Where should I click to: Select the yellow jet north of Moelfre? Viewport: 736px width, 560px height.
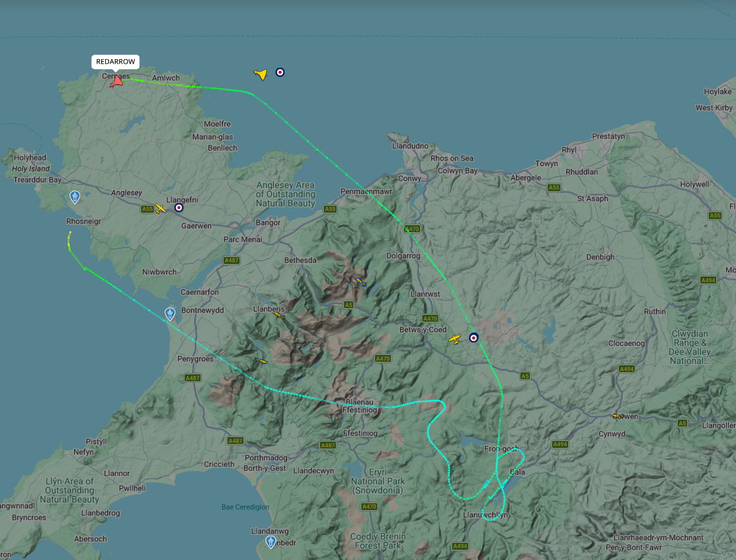pos(260,74)
